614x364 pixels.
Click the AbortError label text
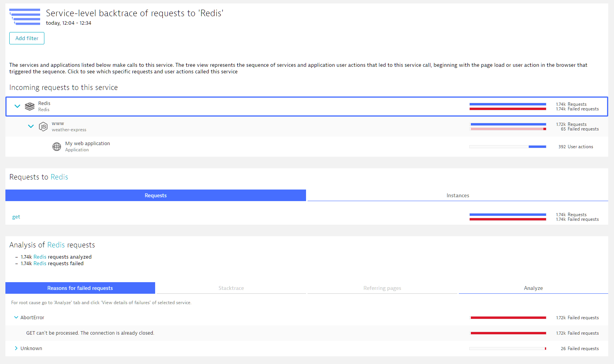point(32,317)
